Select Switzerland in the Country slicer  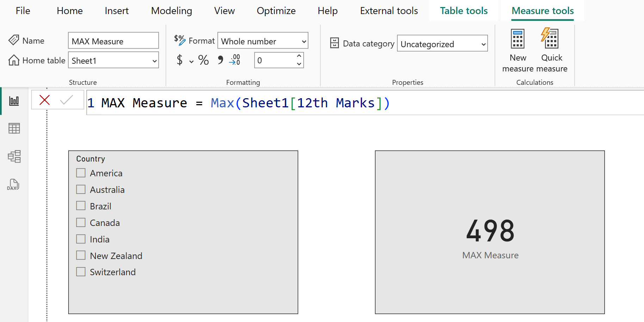(81, 272)
